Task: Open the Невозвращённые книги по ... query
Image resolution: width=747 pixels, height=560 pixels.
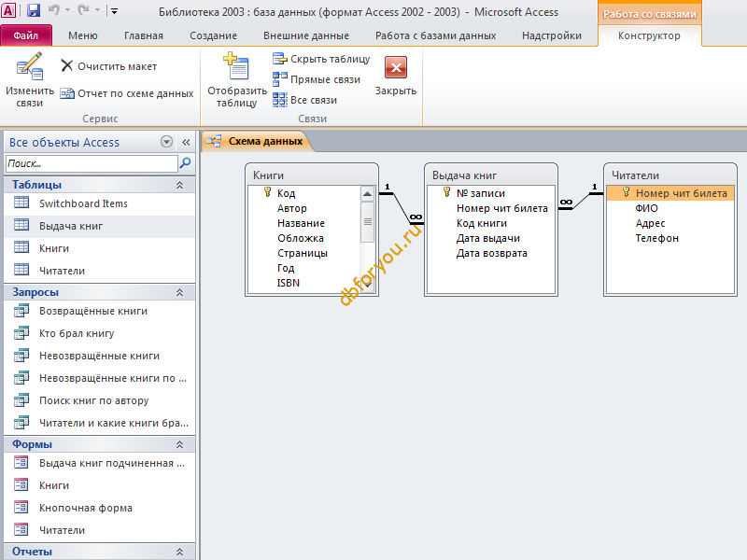Action: 100,378
